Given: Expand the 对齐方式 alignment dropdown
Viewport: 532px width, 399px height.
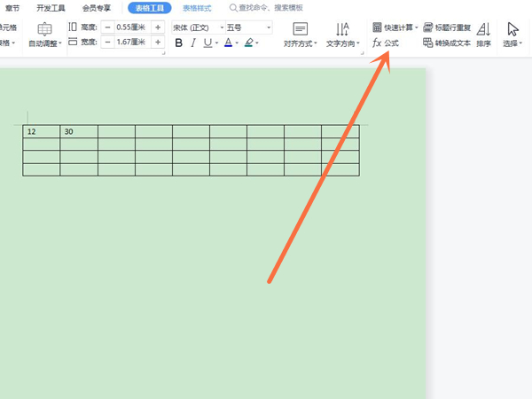Looking at the screenshot, I should click(301, 35).
